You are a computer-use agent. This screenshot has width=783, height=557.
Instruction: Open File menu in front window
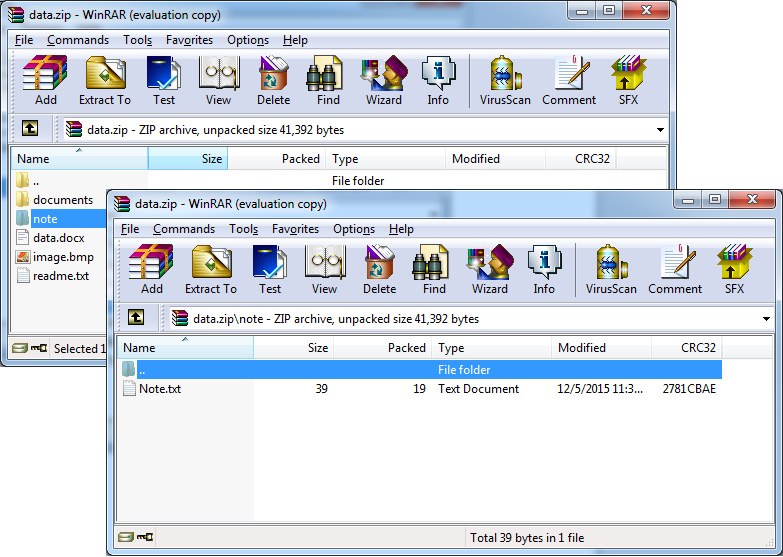(x=130, y=229)
